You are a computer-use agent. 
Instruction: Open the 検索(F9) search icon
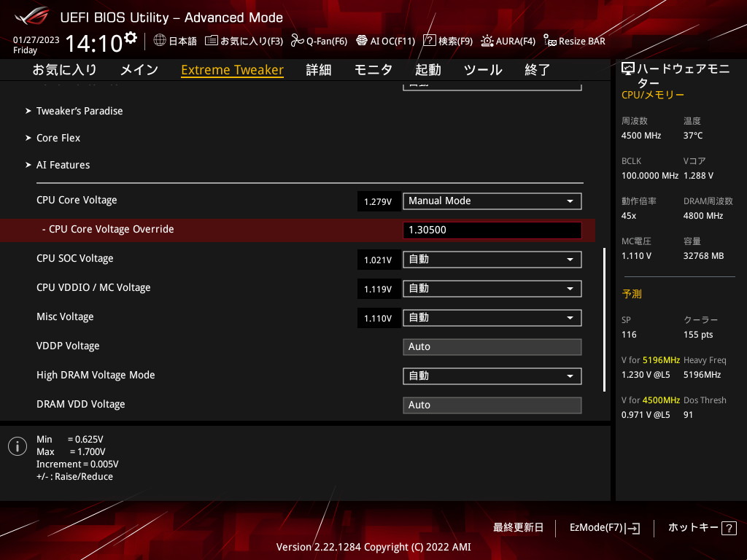430,41
